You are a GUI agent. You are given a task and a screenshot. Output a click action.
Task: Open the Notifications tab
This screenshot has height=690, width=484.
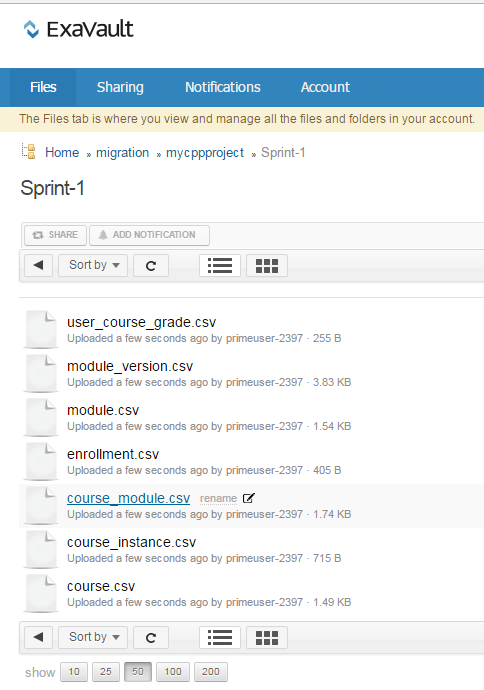[x=223, y=87]
